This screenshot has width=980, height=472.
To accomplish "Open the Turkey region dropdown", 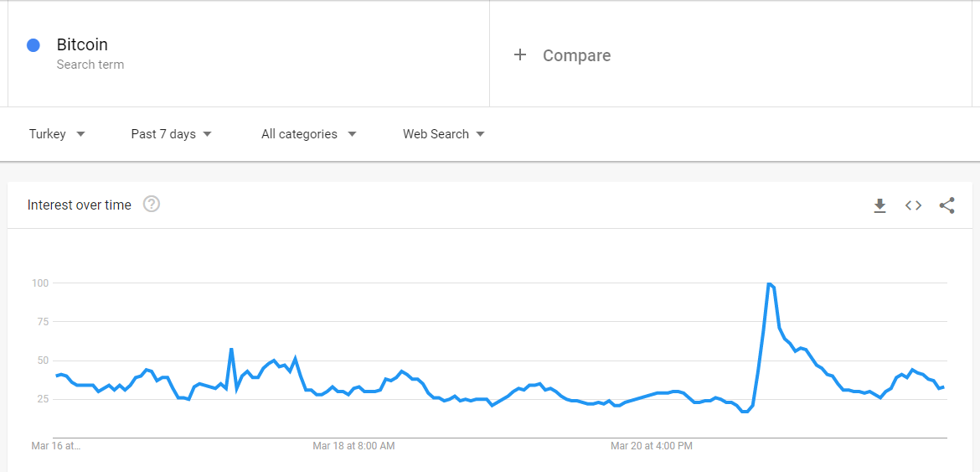I will (57, 134).
